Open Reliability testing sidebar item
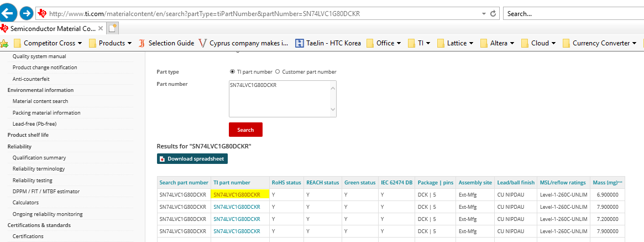The height and width of the screenshot is (242, 644). (x=33, y=181)
